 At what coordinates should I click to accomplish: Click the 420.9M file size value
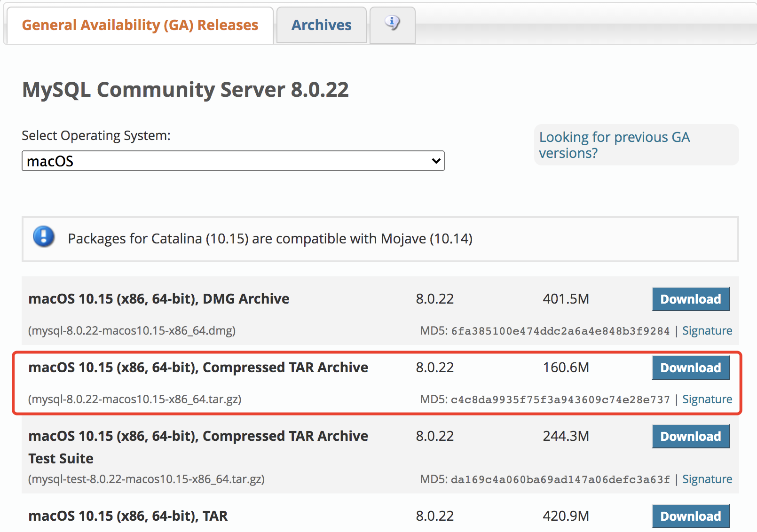click(x=566, y=516)
